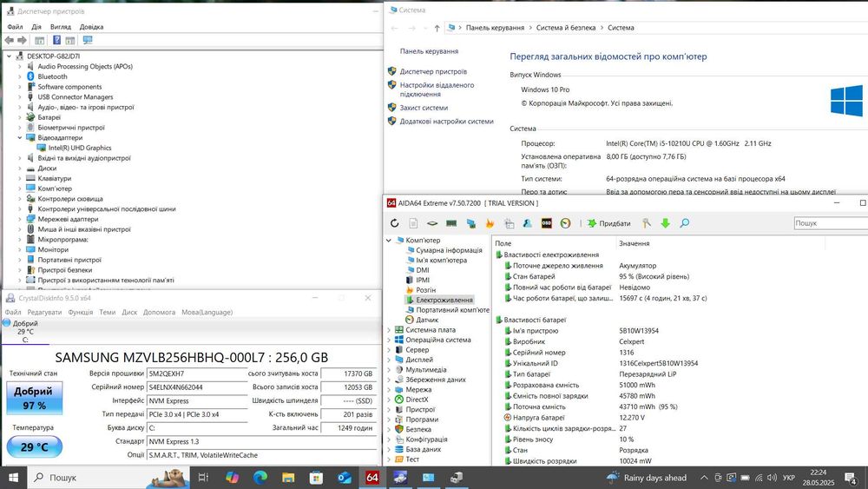This screenshot has width=868, height=489.
Task: Expand Операційна система in AIDA64 tree
Action: point(389,340)
